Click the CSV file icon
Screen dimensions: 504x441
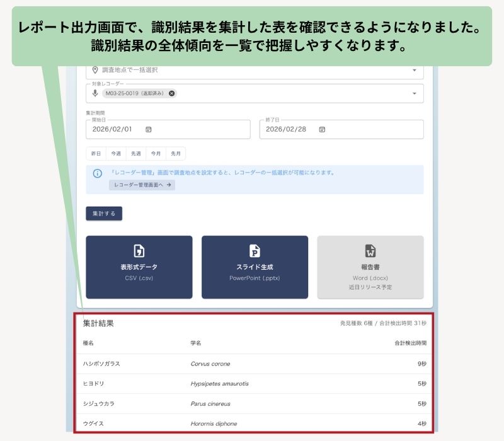tap(139, 251)
